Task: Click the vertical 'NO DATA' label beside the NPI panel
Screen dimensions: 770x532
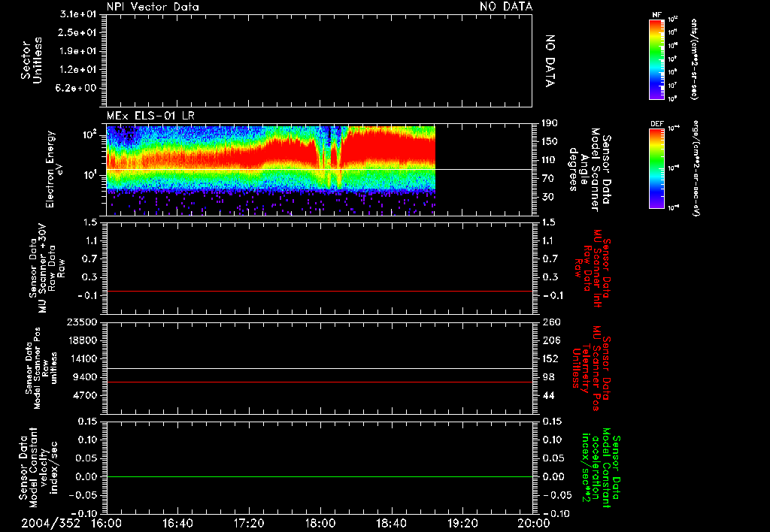Action: pyautogui.click(x=550, y=61)
